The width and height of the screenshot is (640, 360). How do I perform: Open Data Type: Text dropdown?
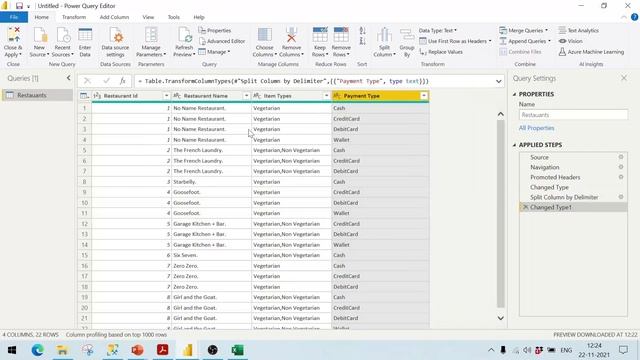click(438, 31)
